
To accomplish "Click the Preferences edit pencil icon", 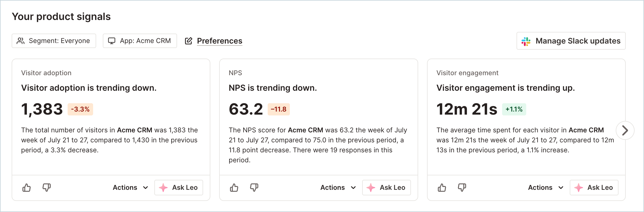I will [x=188, y=41].
